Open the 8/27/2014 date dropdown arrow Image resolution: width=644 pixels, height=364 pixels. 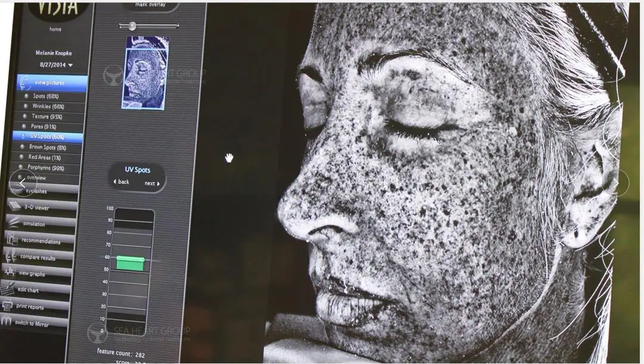(71, 66)
